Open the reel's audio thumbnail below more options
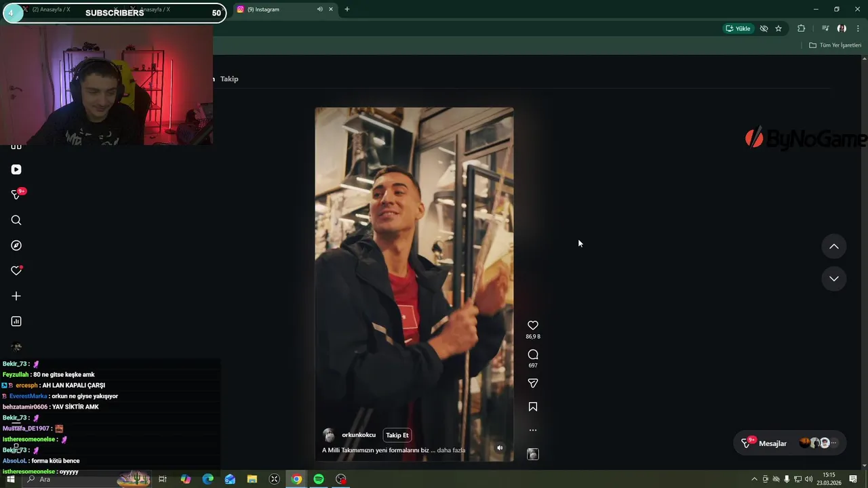868x488 pixels. 533,454
